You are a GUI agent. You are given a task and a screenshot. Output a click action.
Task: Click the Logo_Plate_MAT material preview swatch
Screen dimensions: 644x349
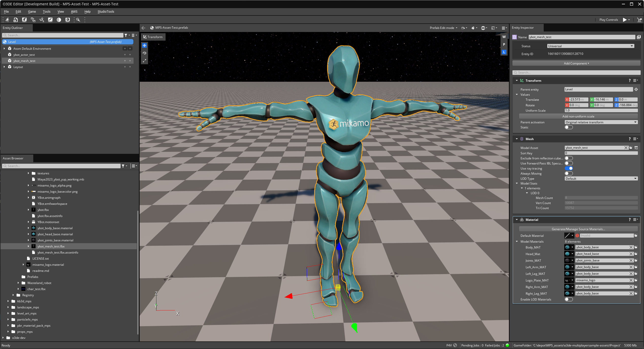click(x=567, y=280)
